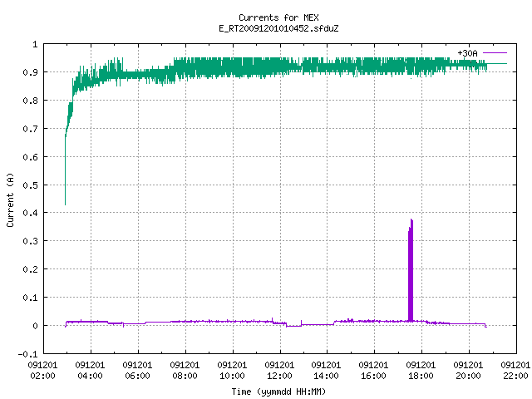This screenshot has width=532, height=399.
Task: Click the x-axis tick label 10:00
Action: click(232, 376)
